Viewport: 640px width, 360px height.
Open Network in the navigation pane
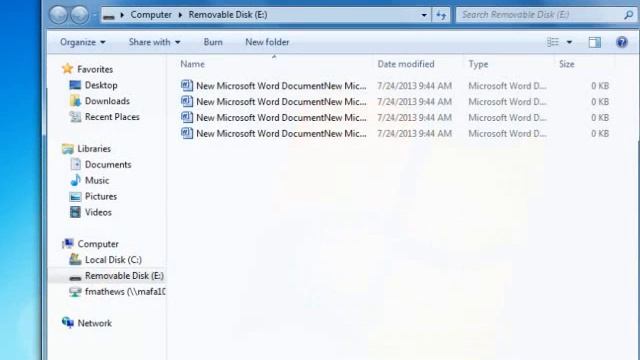coord(94,323)
